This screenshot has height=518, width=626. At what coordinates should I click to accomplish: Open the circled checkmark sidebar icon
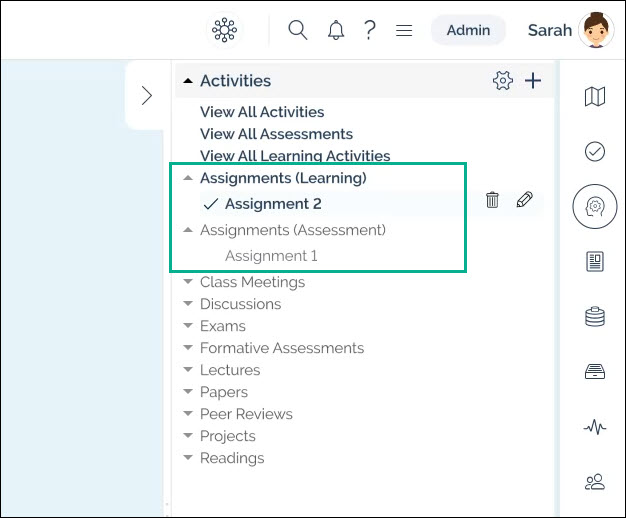(595, 151)
